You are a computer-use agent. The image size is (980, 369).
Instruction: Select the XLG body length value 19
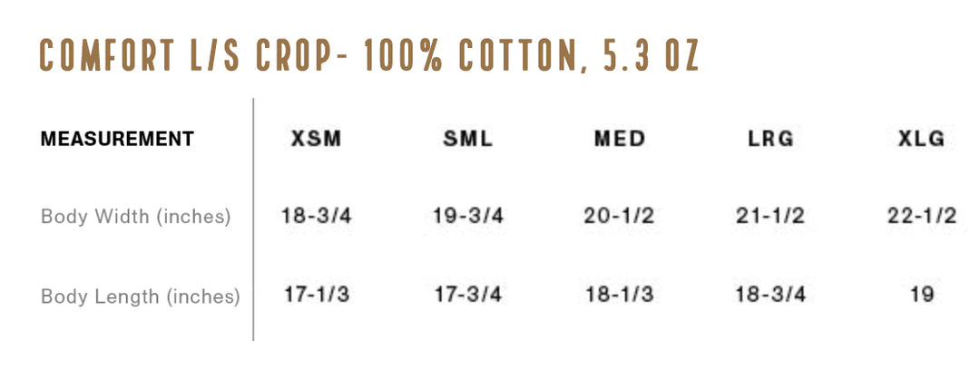tap(921, 296)
